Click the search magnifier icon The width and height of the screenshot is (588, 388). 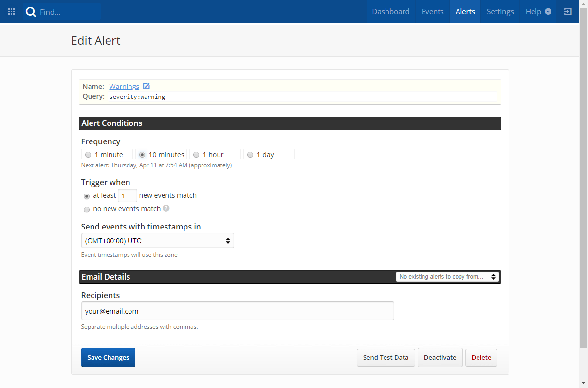tap(31, 12)
